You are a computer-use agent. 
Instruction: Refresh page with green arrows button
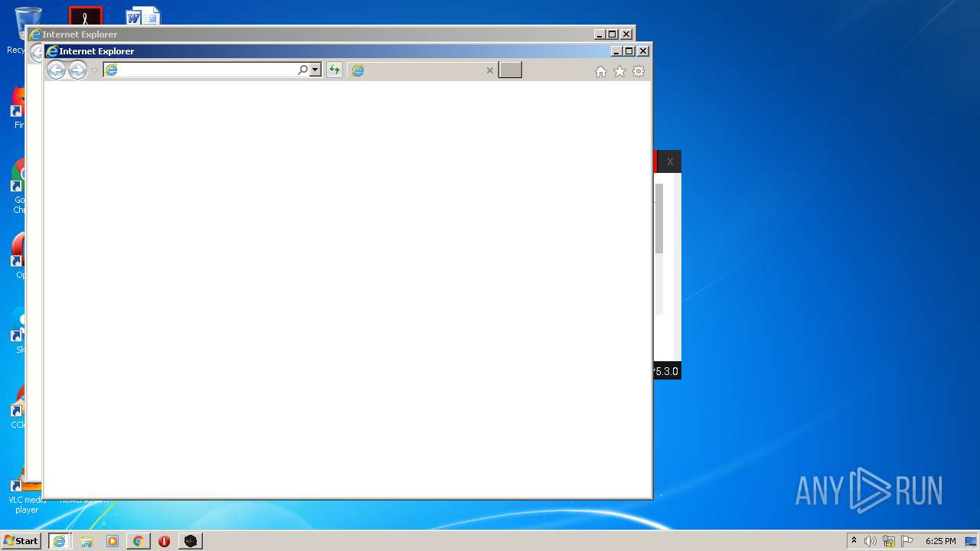point(334,70)
